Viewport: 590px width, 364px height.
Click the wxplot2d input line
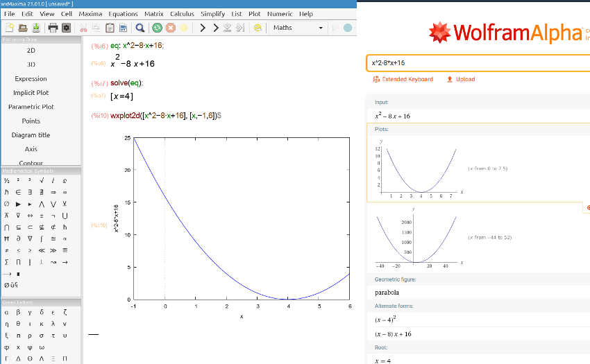166,116
